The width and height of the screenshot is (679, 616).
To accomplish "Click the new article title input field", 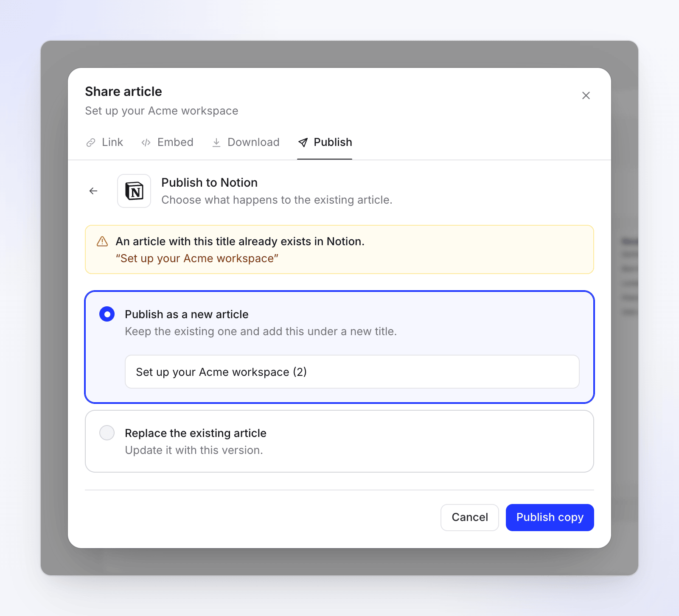I will pos(352,372).
